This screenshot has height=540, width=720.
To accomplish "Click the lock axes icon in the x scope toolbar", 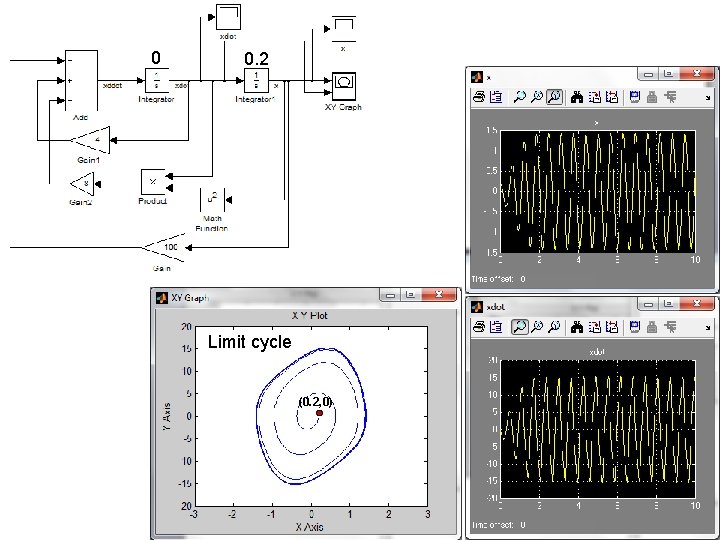I will [652, 97].
